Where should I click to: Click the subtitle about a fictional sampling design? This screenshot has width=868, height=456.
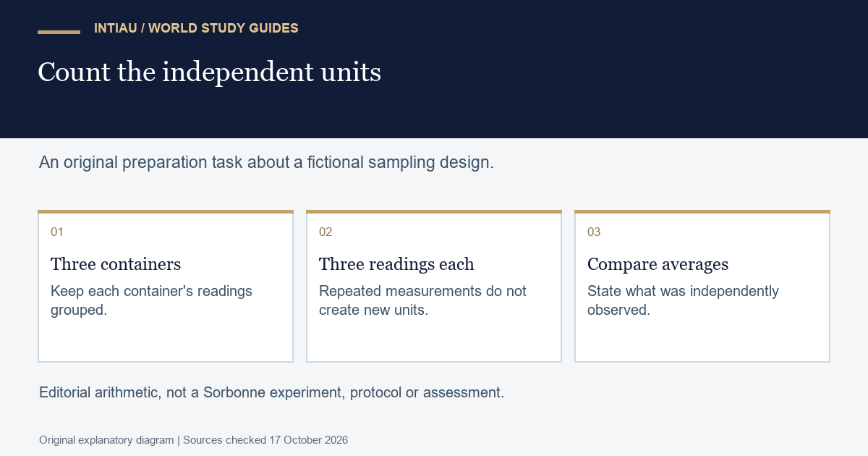click(x=266, y=162)
